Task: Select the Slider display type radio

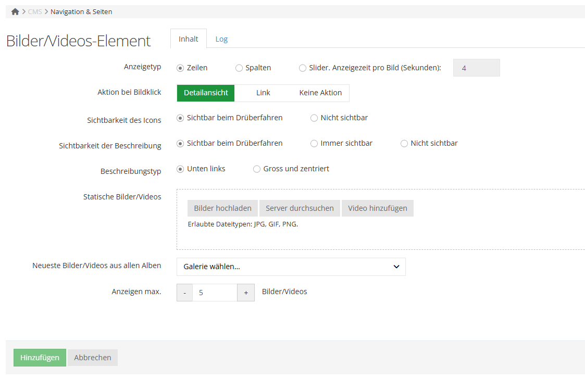Action: coord(303,68)
